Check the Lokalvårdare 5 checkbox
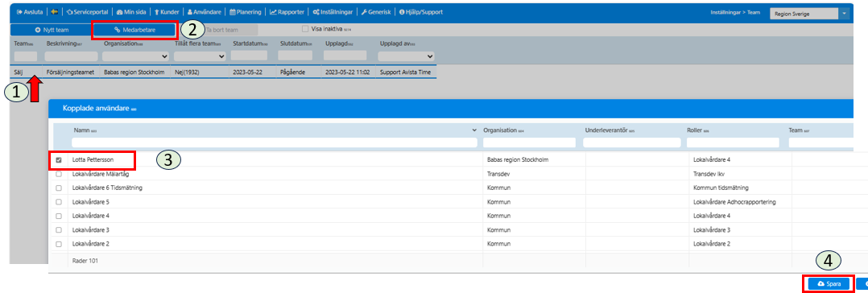 [59, 202]
